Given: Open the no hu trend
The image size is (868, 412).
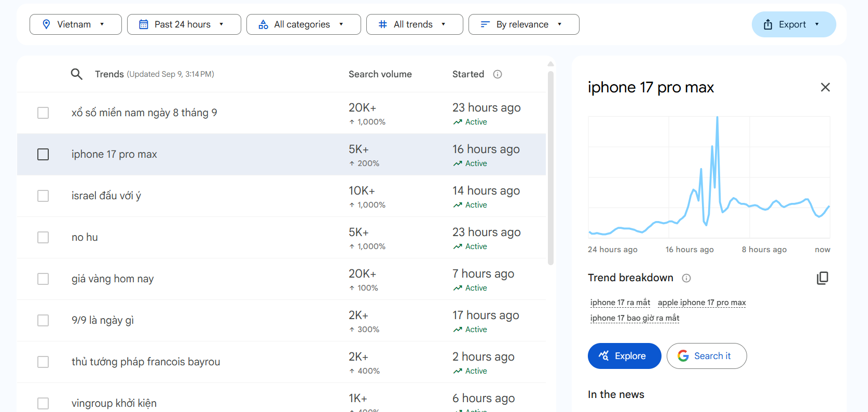Looking at the screenshot, I should 85,237.
